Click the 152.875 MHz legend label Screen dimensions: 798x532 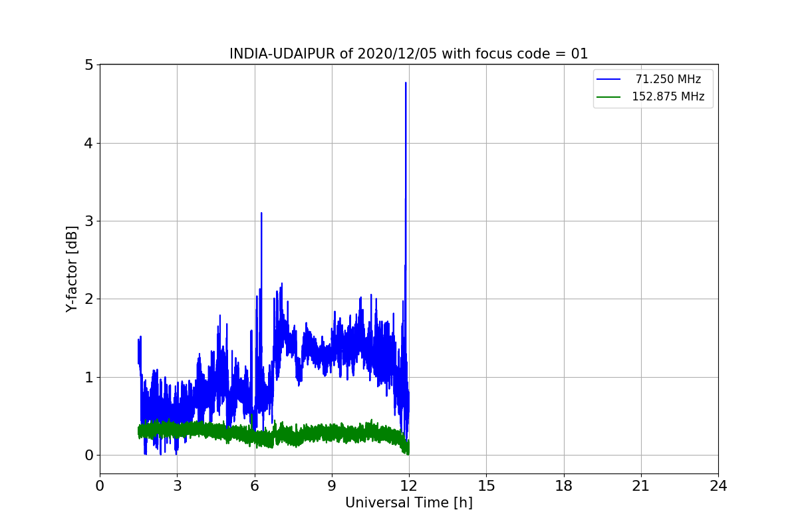coord(668,96)
